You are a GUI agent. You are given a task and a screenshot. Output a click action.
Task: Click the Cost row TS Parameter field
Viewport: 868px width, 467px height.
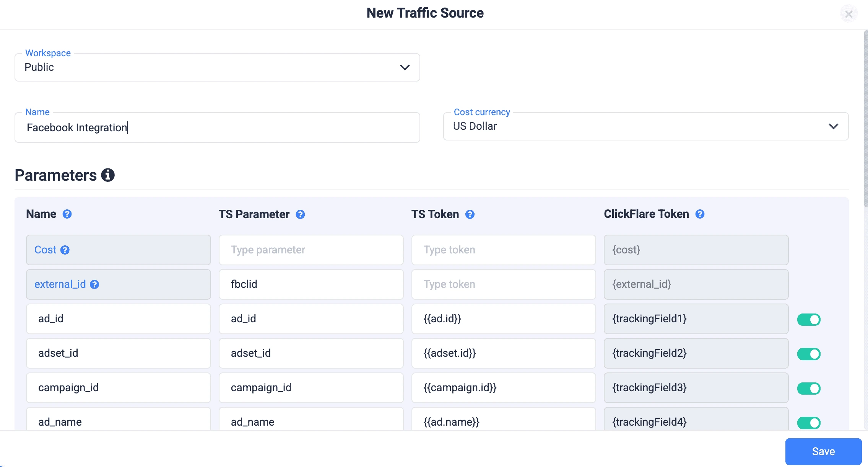(x=311, y=250)
